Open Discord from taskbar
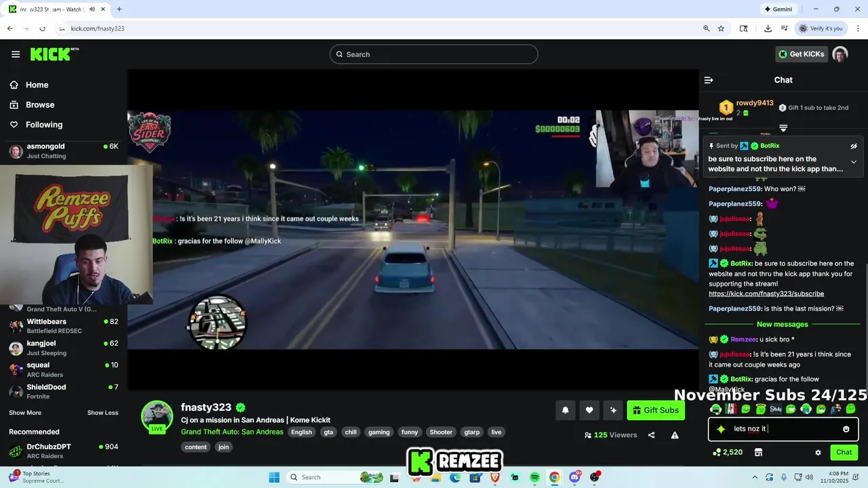Image resolution: width=868 pixels, height=488 pixels. click(575, 477)
